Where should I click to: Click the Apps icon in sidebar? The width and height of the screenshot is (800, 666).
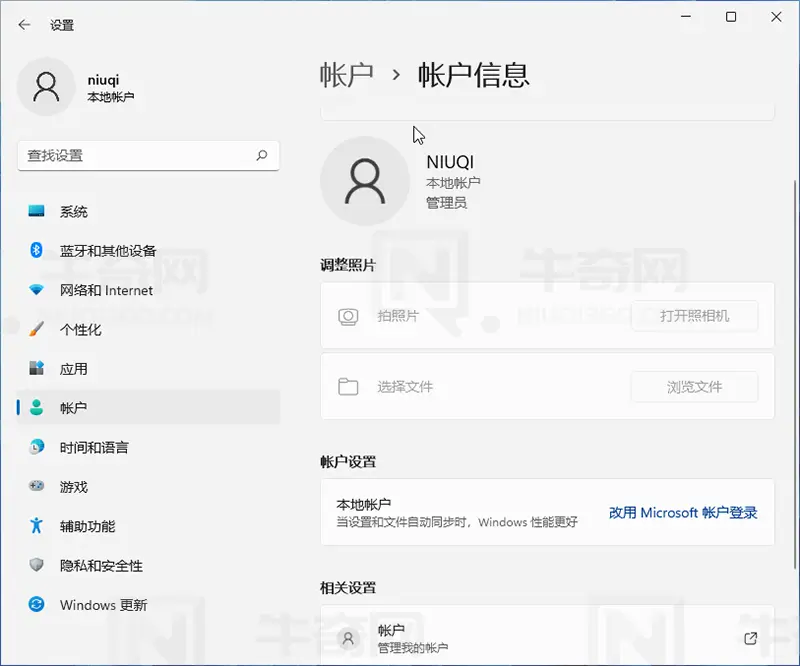[36, 368]
